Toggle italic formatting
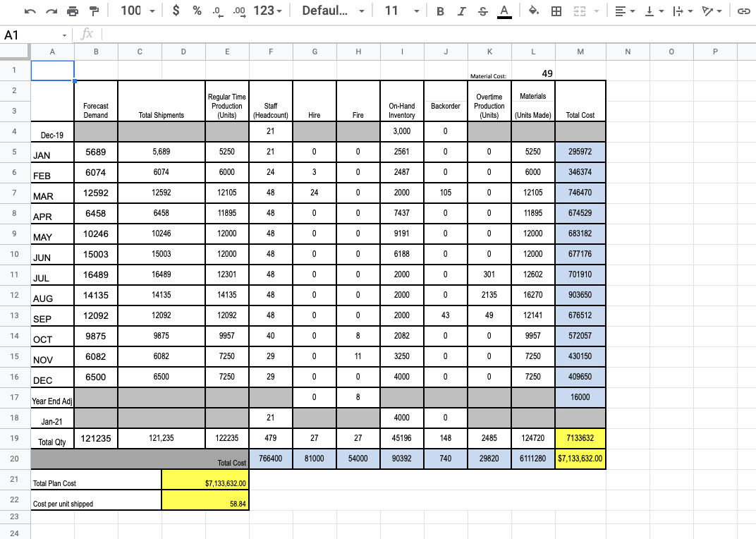This screenshot has height=539, width=756. click(459, 11)
